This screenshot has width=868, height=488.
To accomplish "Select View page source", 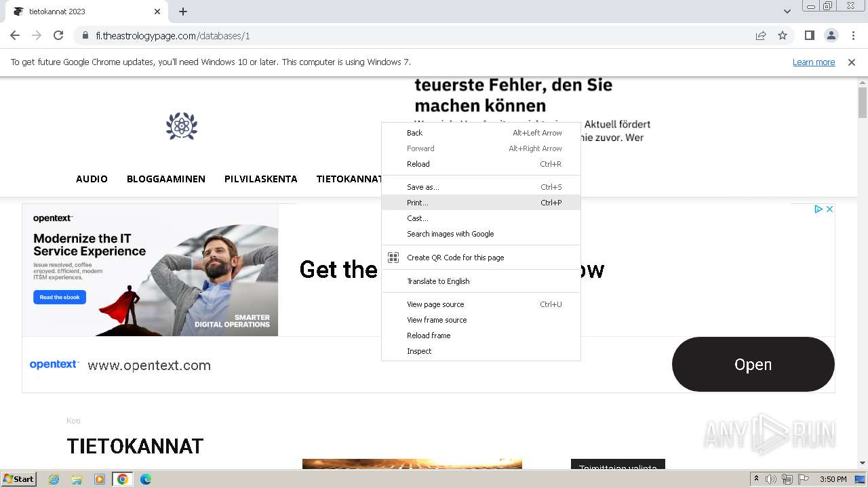I will (481, 304).
